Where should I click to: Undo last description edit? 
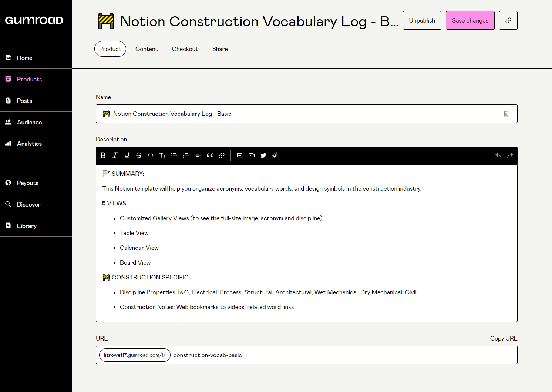click(x=498, y=155)
